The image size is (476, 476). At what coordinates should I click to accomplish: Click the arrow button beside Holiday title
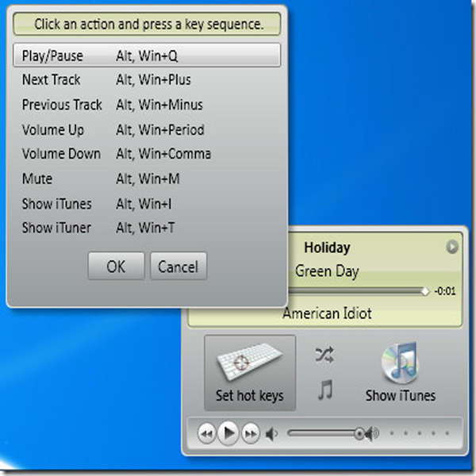pos(452,247)
